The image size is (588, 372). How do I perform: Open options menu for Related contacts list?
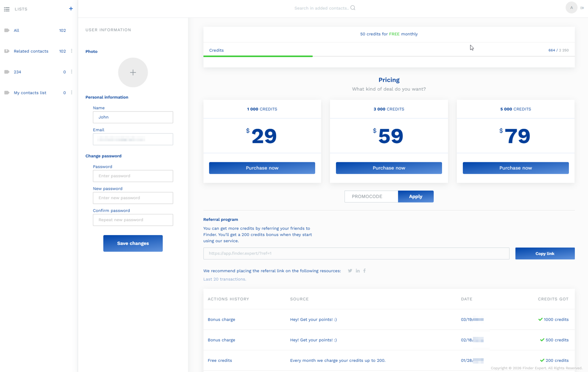click(72, 51)
